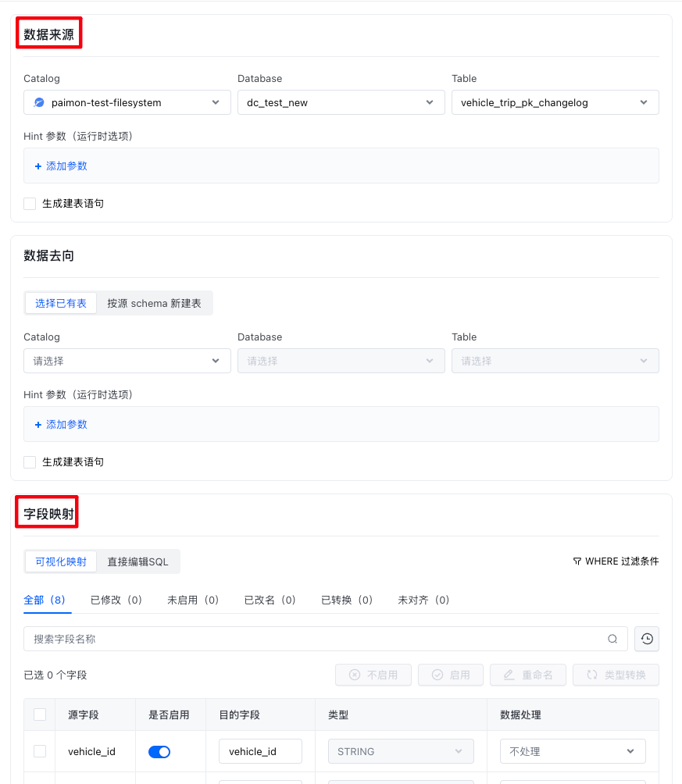Image resolution: width=682 pixels, height=784 pixels.
Task: Tick the select-all checkbox in table header
Action: (x=40, y=715)
